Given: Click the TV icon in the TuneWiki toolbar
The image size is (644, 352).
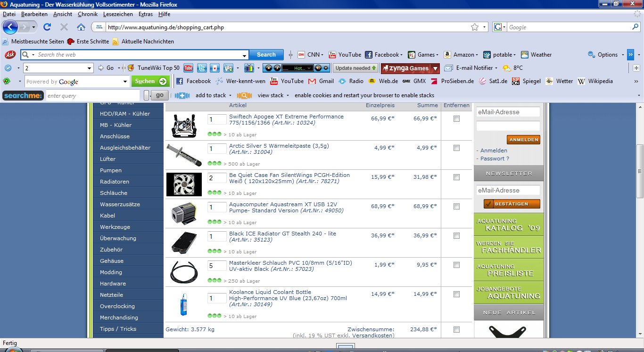Looking at the screenshot, I should pyautogui.click(x=249, y=68).
